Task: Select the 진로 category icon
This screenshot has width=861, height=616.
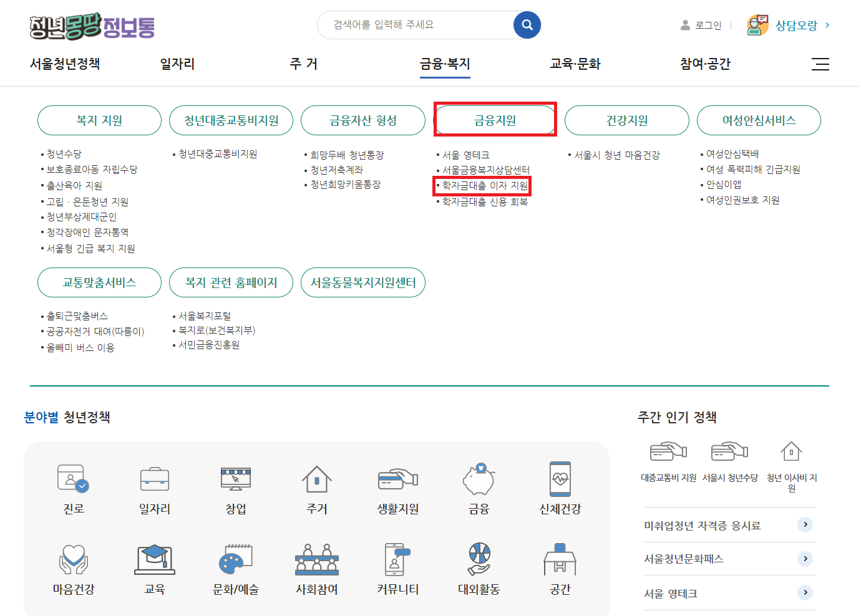Action: point(73,480)
